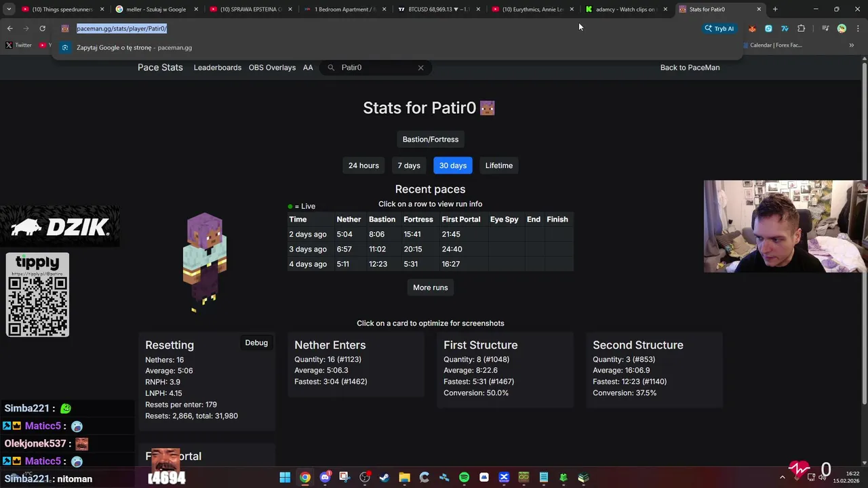Open the TradingView extension icon
Image resolution: width=868 pixels, height=488 pixels.
coord(785,28)
